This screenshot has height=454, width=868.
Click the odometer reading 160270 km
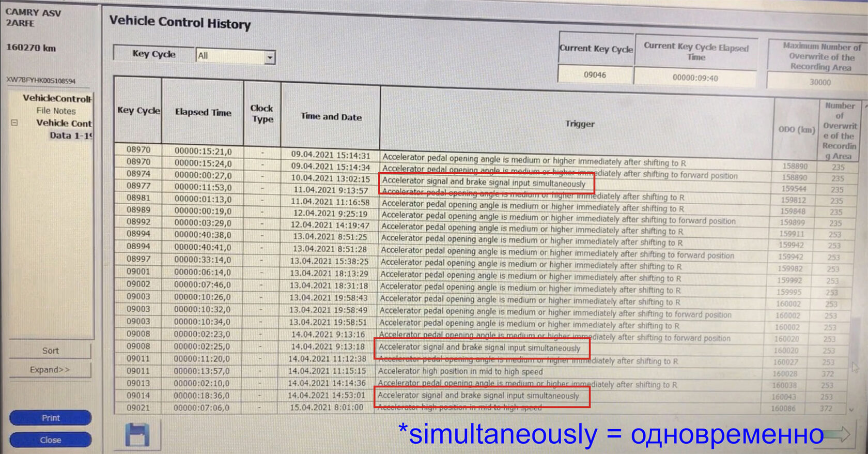(x=31, y=48)
